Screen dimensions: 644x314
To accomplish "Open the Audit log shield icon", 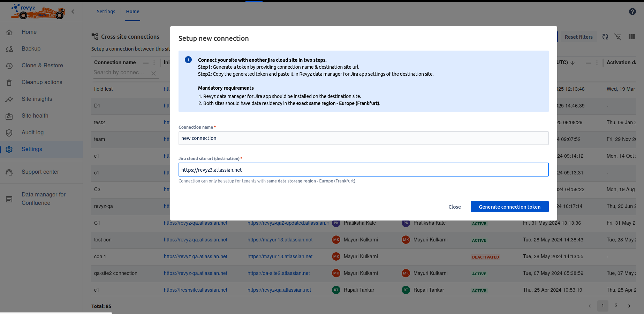I will click(x=9, y=133).
